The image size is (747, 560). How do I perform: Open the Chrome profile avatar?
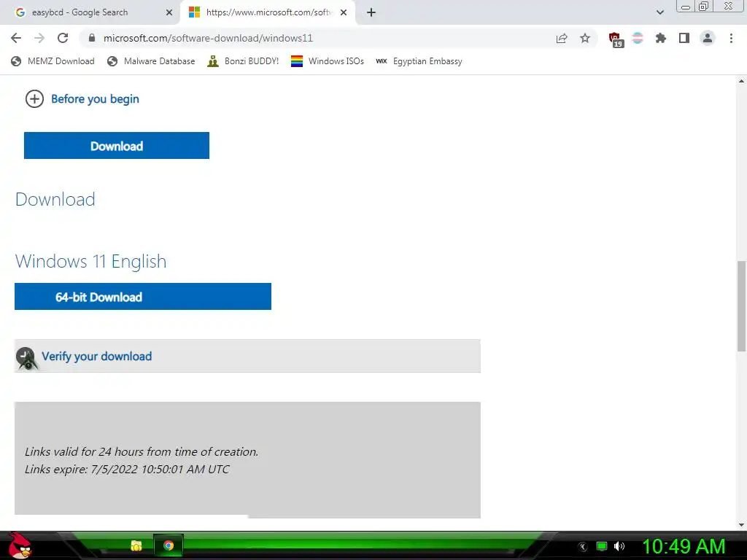[708, 38]
